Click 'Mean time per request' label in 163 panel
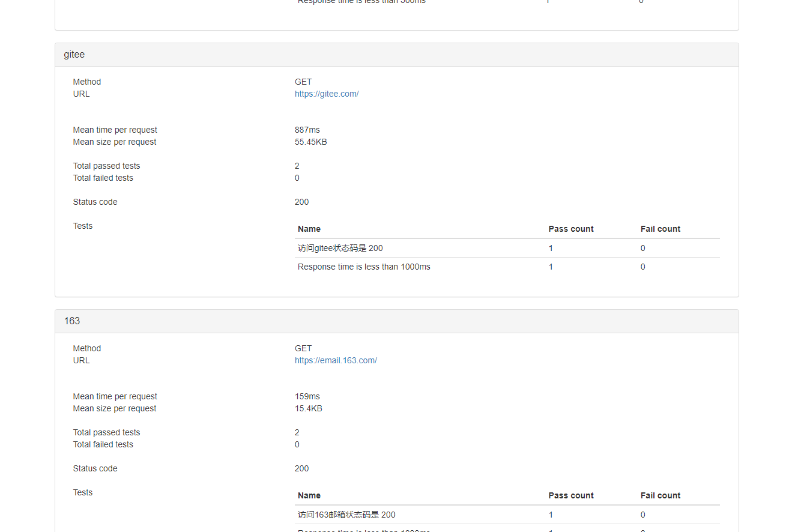The height and width of the screenshot is (532, 804). pos(115,396)
